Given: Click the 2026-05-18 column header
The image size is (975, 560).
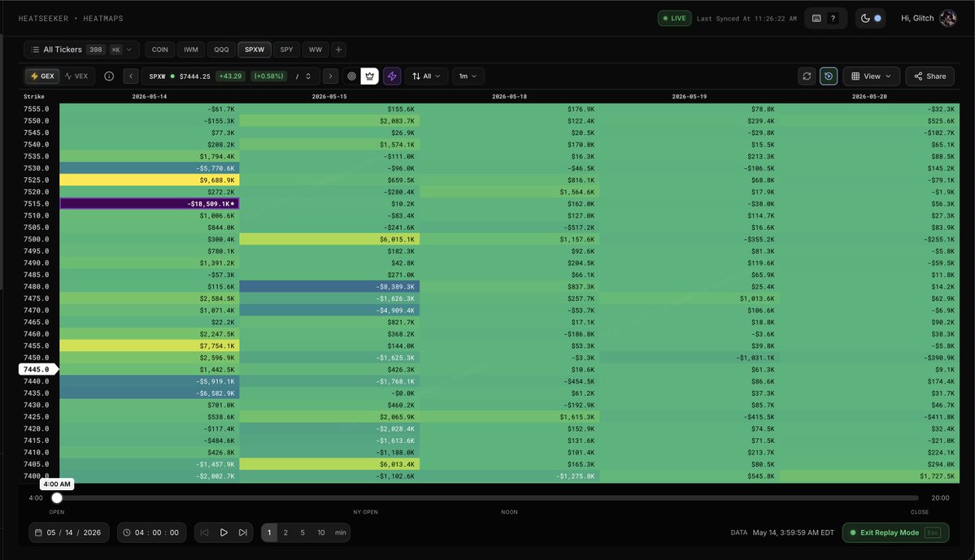Looking at the screenshot, I should (x=509, y=97).
